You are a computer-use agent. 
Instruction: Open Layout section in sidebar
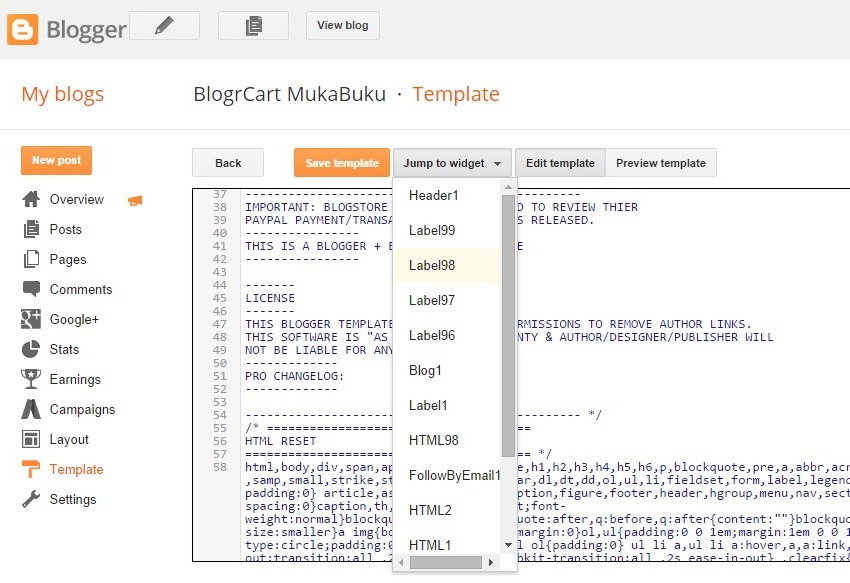69,439
